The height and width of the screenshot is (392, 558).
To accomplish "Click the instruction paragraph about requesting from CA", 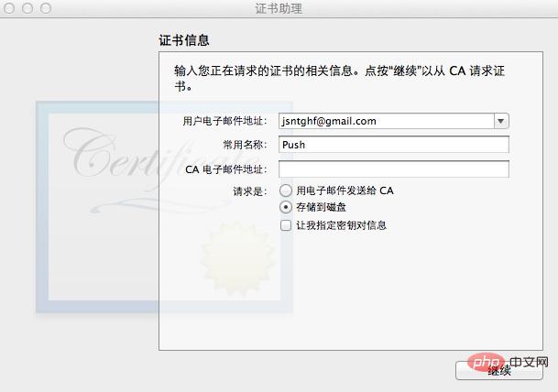I will pyautogui.click(x=339, y=78).
